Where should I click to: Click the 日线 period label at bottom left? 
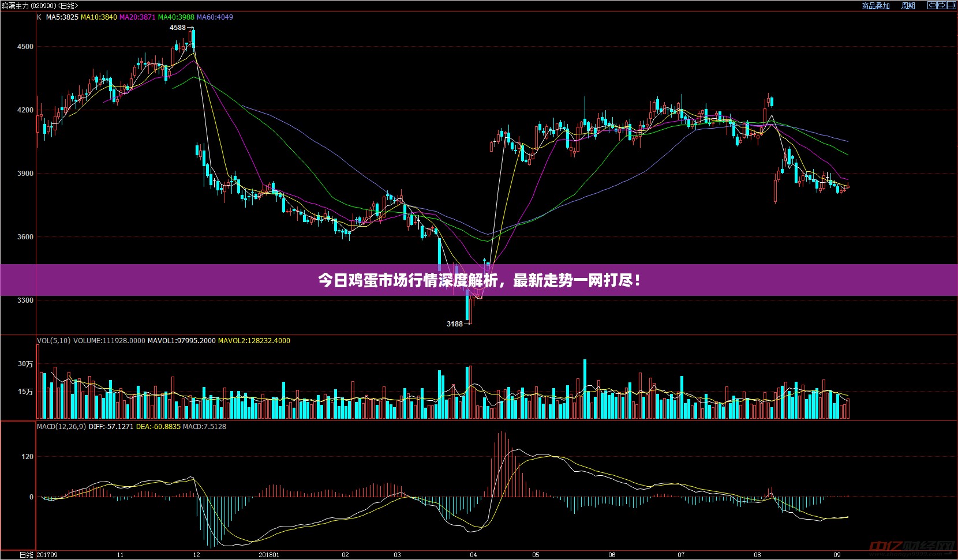(x=27, y=555)
